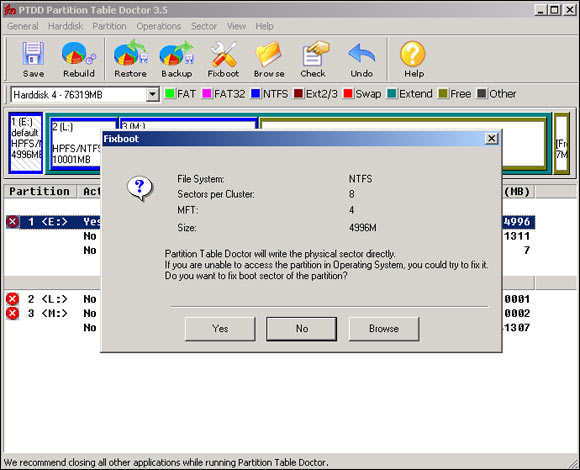Select partition block 1 (E:) in disk map

coord(26,143)
